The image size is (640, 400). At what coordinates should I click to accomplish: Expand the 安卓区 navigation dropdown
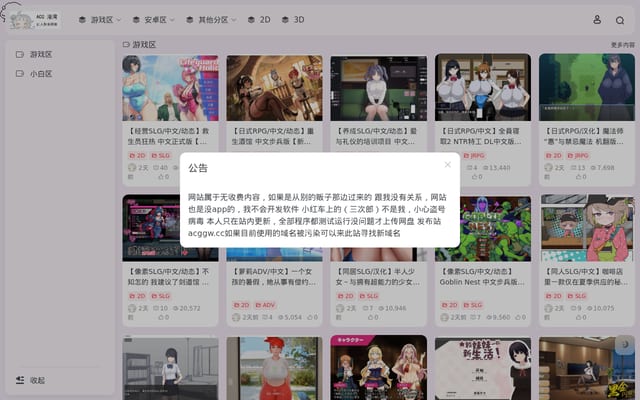point(153,20)
